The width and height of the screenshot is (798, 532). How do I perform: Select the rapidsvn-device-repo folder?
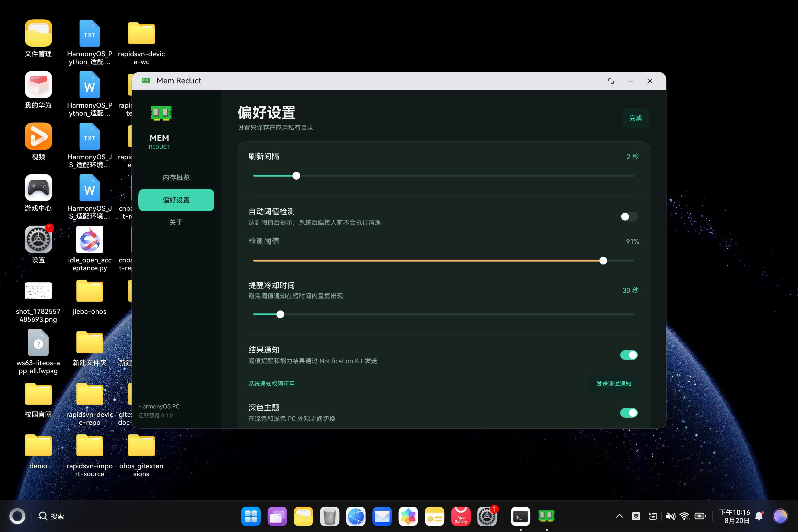click(x=90, y=394)
